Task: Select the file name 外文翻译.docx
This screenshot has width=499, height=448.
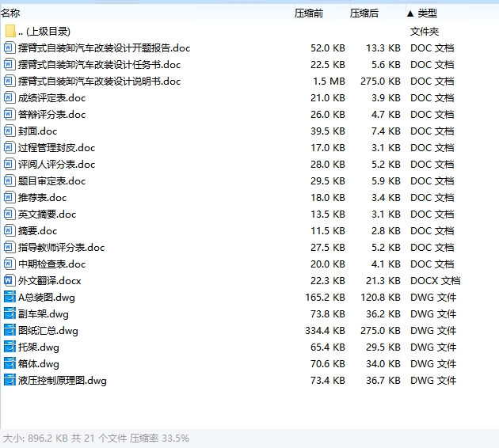Action: [x=50, y=281]
